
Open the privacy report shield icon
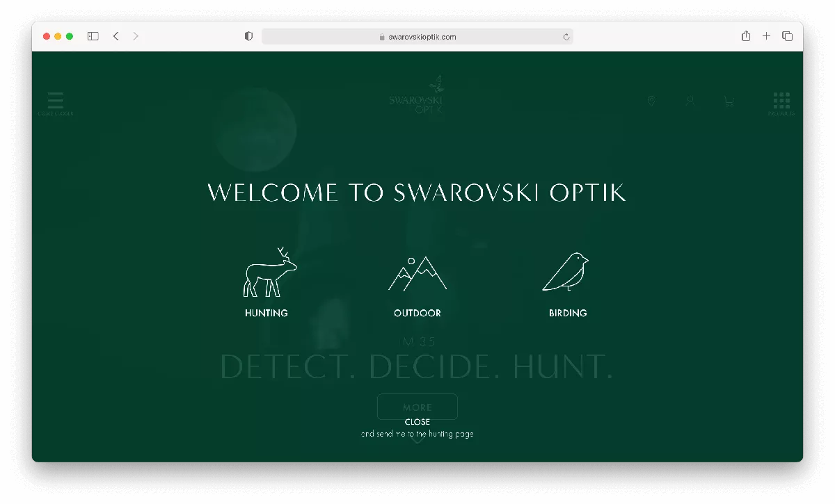click(248, 36)
